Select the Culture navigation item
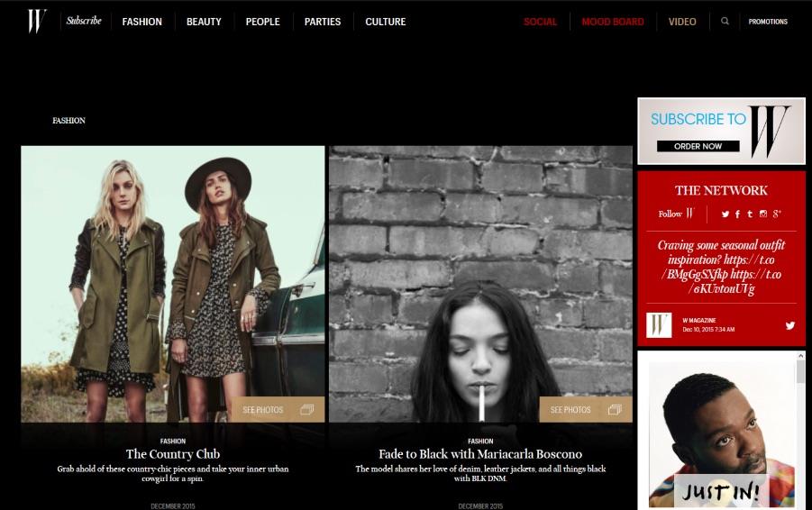Image resolution: width=812 pixels, height=510 pixels. 385,22
